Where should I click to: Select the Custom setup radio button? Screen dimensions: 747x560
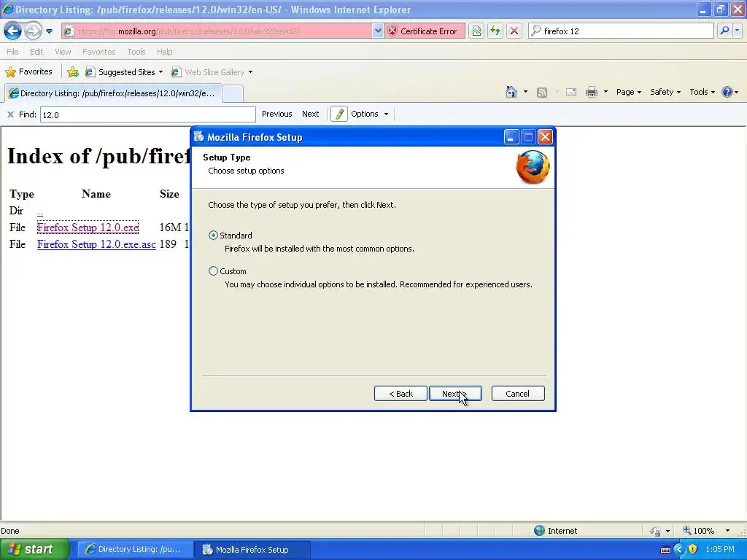213,271
